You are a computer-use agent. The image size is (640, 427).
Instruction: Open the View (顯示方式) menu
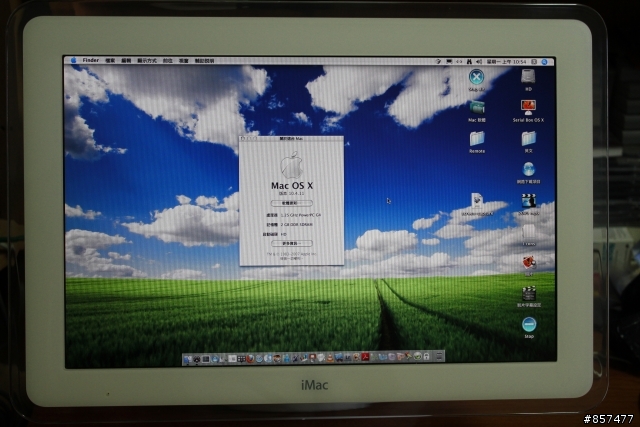[147, 60]
